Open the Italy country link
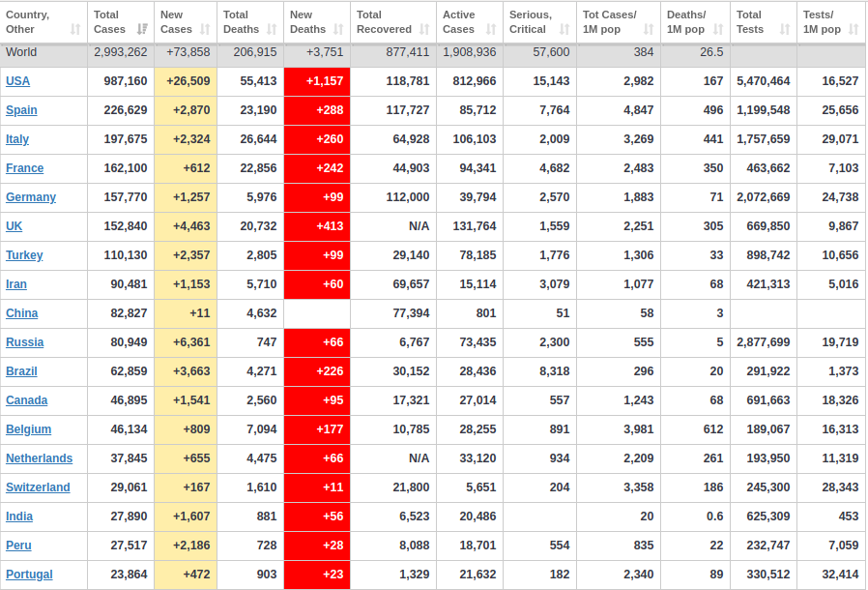The image size is (868, 590). (17, 139)
